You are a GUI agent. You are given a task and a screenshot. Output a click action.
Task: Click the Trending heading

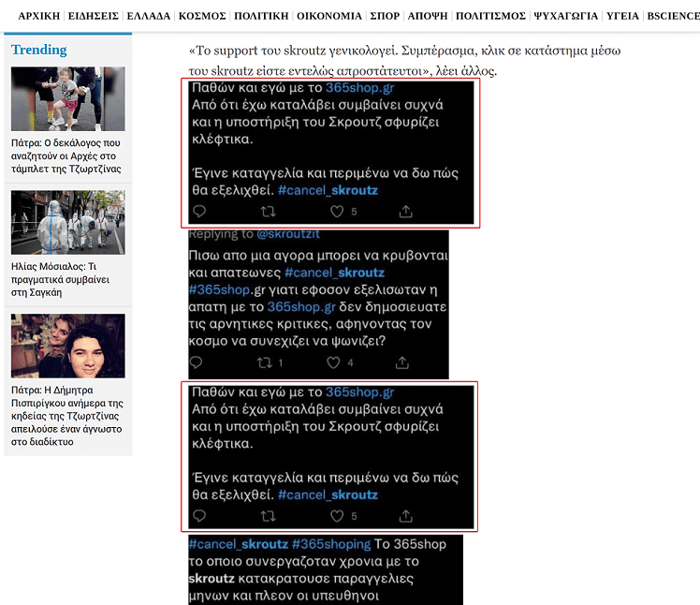39,50
